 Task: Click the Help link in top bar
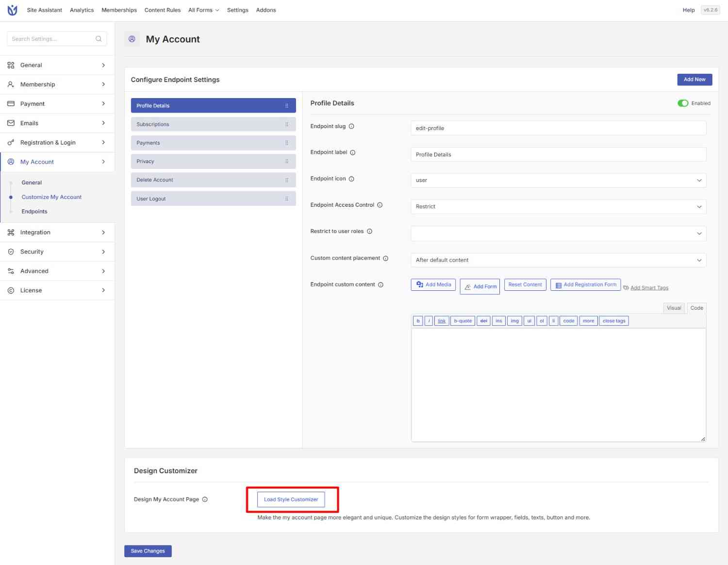[688, 10]
